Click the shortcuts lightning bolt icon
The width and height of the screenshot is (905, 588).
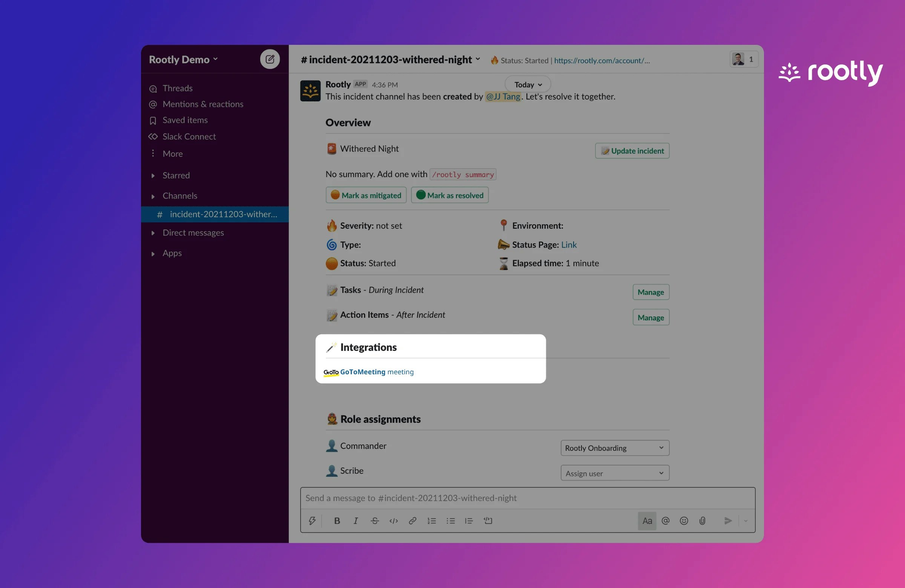point(312,521)
